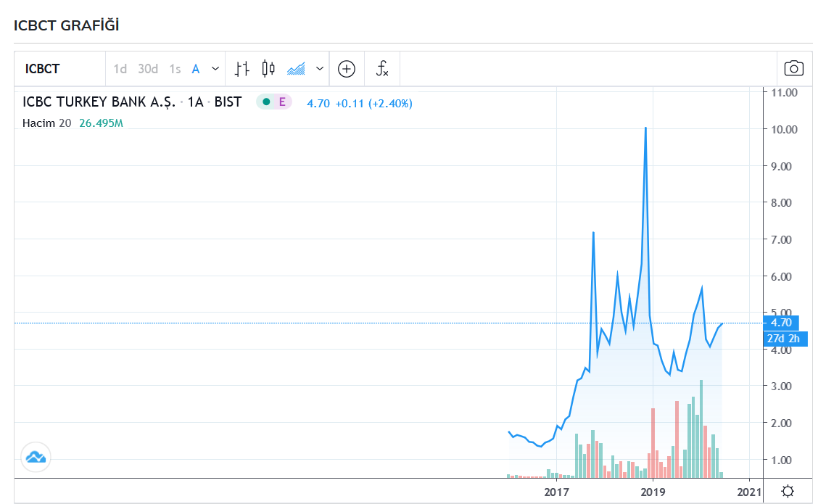The height and width of the screenshot is (504, 826).
Task: Expand the chart style dropdown
Action: click(x=320, y=69)
